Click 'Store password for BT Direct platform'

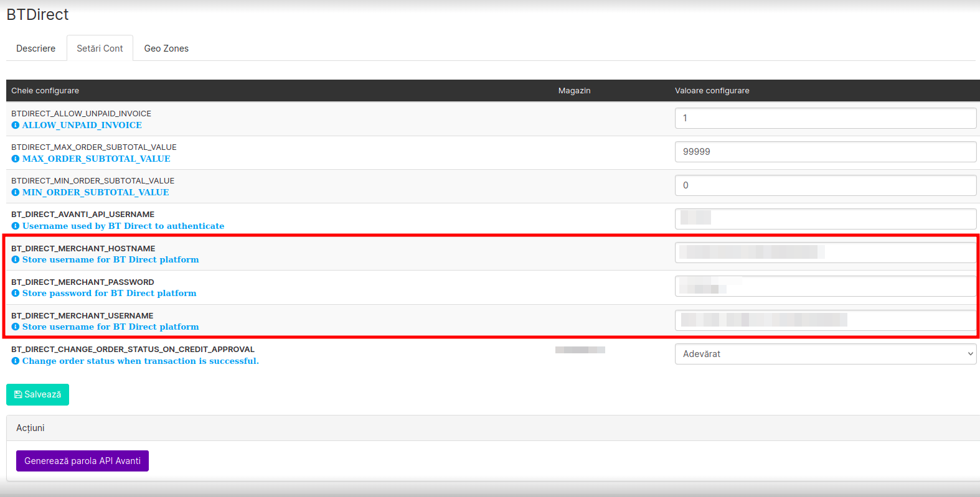point(110,293)
